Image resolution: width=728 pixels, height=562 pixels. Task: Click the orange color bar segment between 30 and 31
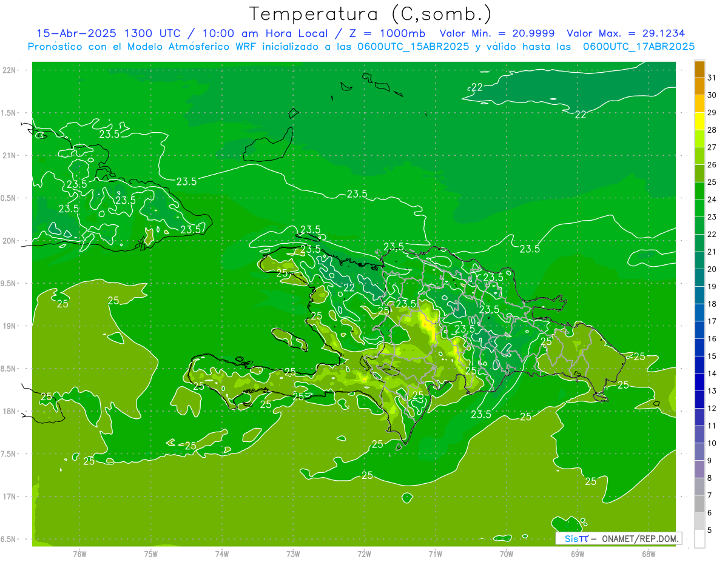point(699,87)
